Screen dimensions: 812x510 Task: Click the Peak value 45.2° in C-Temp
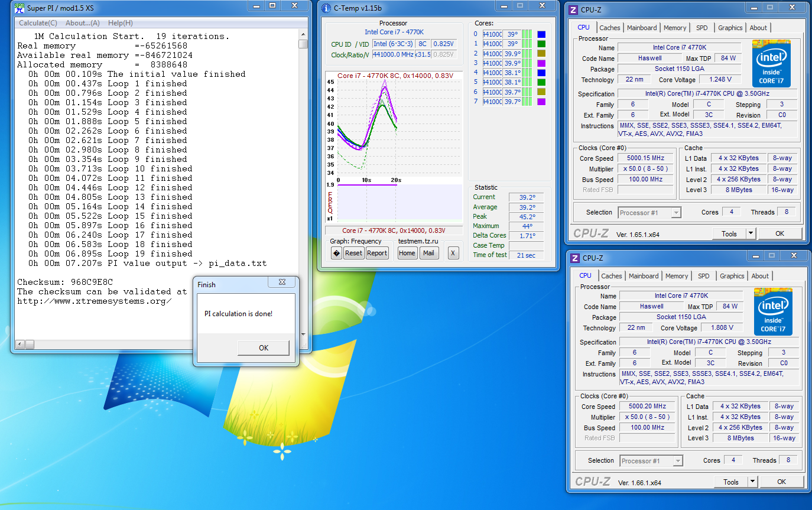tap(526, 217)
